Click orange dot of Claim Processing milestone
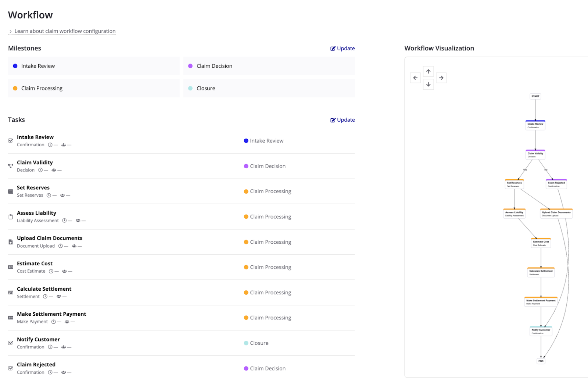The height and width of the screenshot is (380, 588). pos(15,88)
